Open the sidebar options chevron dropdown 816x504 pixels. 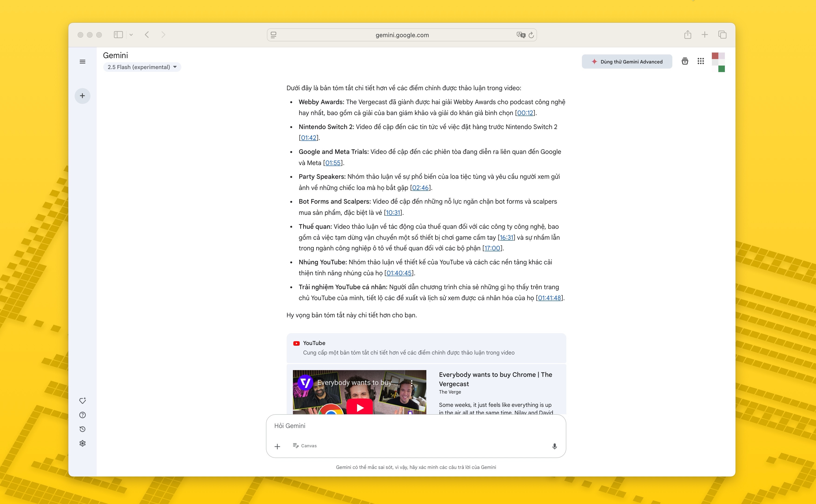[x=131, y=35]
